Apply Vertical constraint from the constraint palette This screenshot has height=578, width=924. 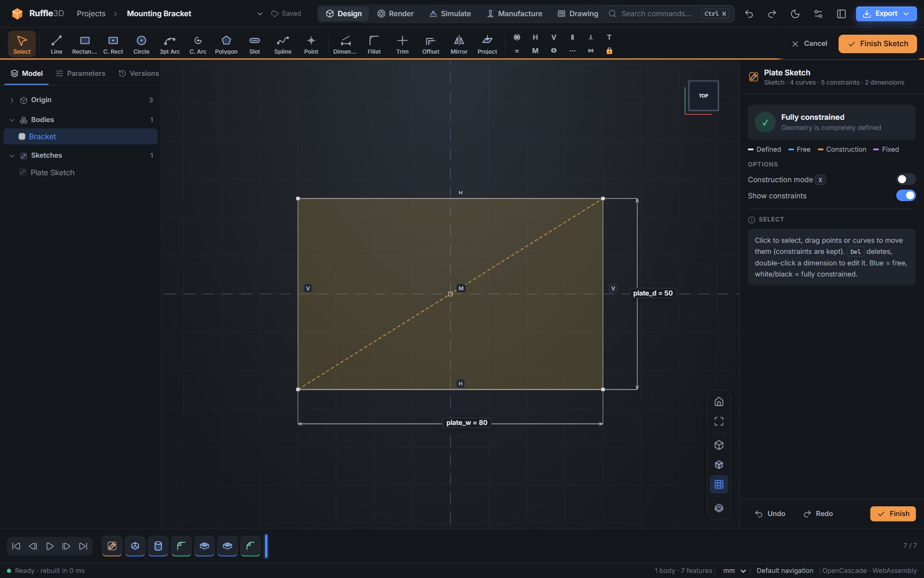(x=553, y=37)
